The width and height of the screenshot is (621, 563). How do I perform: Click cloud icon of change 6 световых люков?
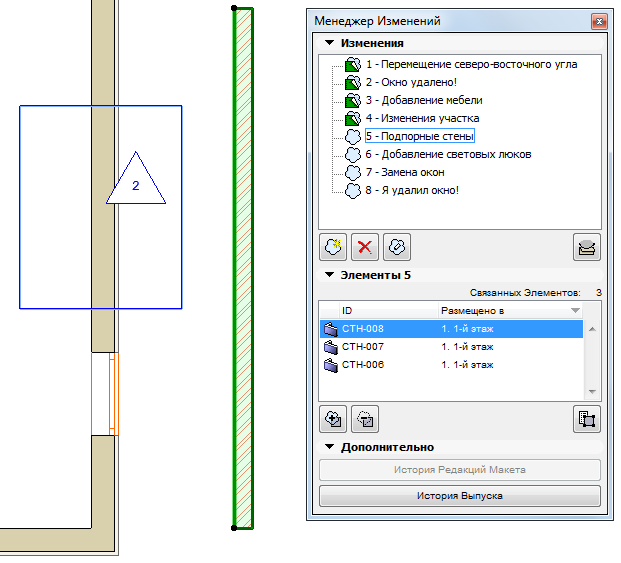[x=352, y=154]
